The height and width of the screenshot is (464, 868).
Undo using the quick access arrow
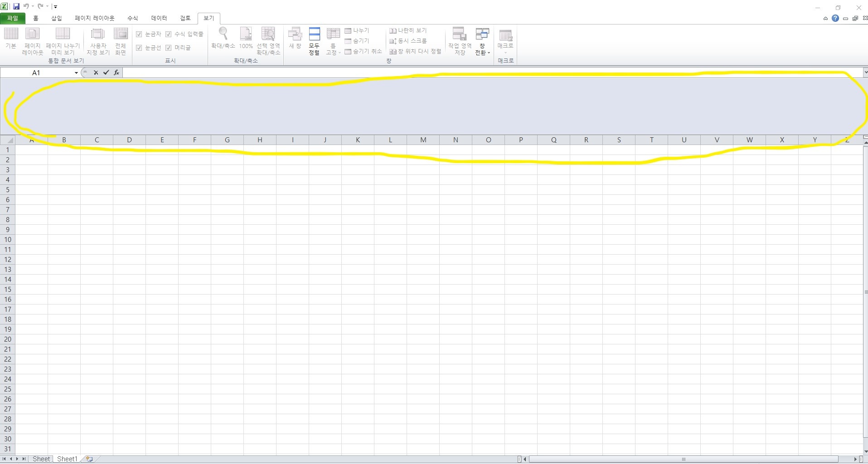point(26,6)
